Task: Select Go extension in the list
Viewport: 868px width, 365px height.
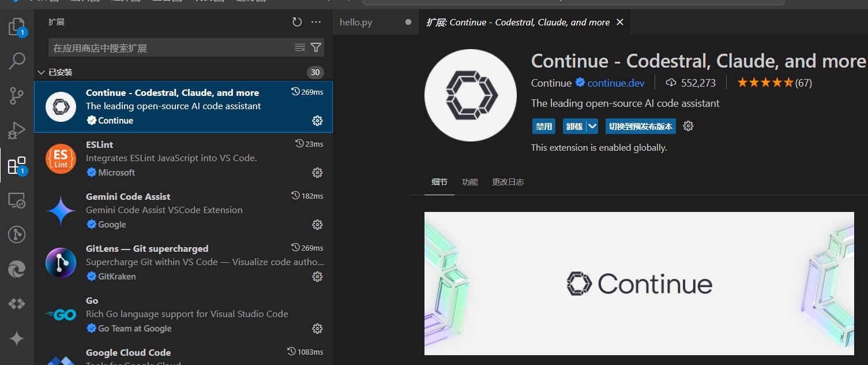Action: click(183, 315)
